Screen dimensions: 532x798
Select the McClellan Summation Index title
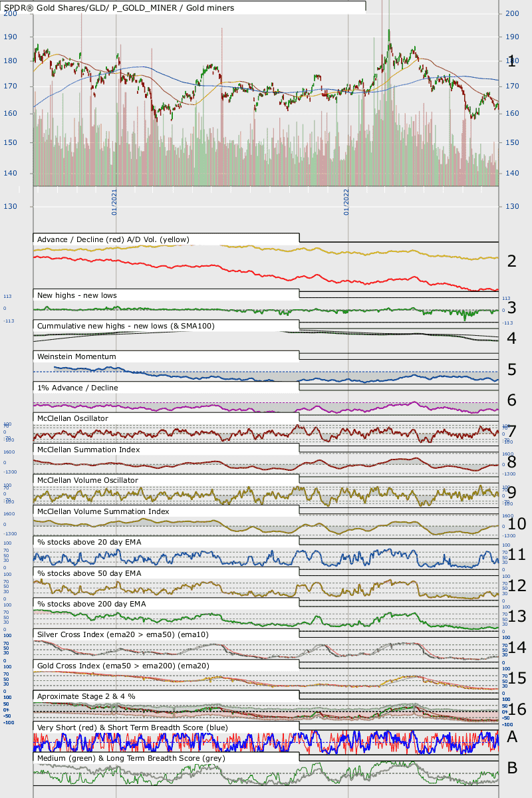(88, 450)
